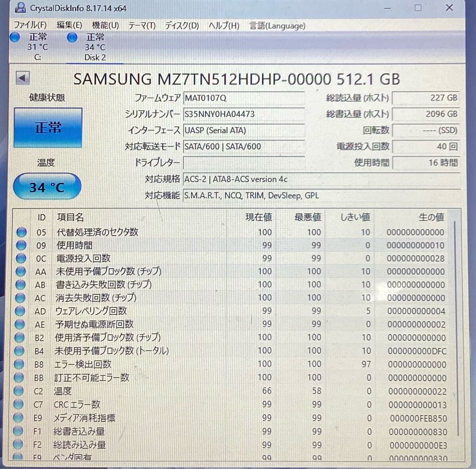Click the 生の値 column header
This screenshot has width=476, height=469.
431,217
